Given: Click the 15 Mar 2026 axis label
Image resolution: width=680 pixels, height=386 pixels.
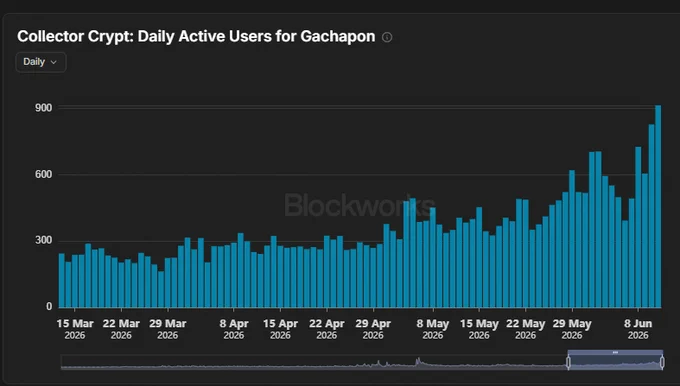Looking at the screenshot, I should tap(75, 329).
